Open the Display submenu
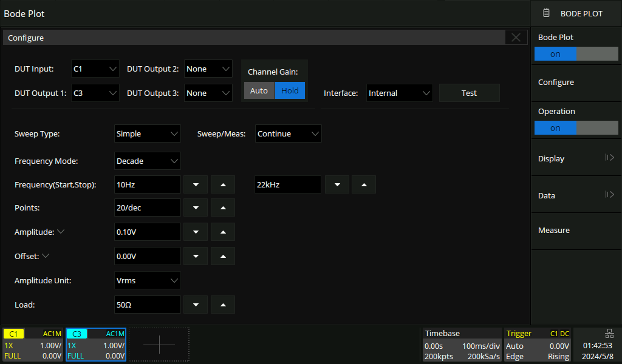Screen dimensions: 622x364 (576, 158)
